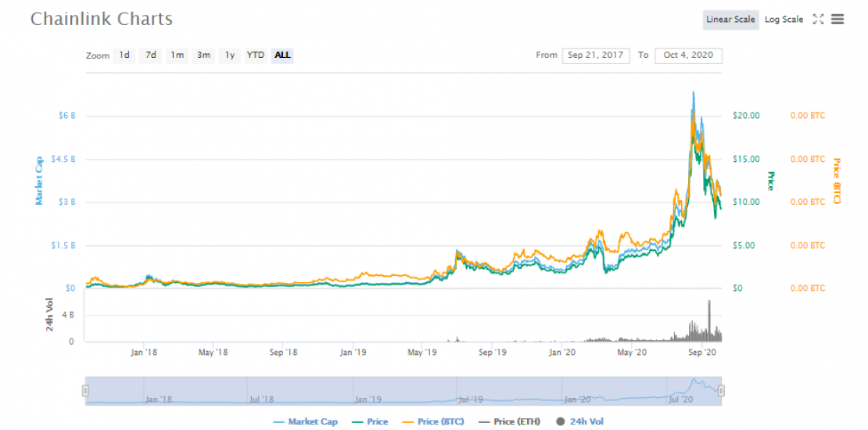Viewport: 868px width, 430px height.
Task: Grab the left navigator range handle
Action: [x=86, y=391]
